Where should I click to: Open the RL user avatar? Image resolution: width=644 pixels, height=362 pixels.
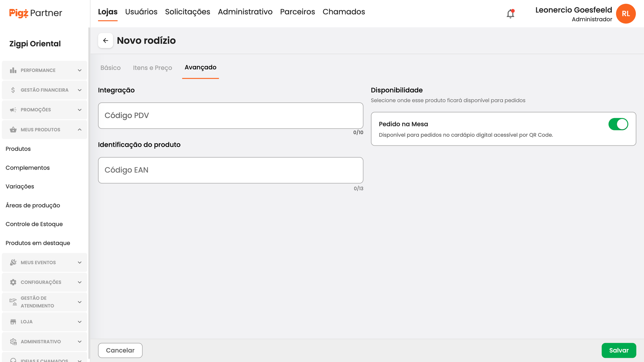[626, 14]
